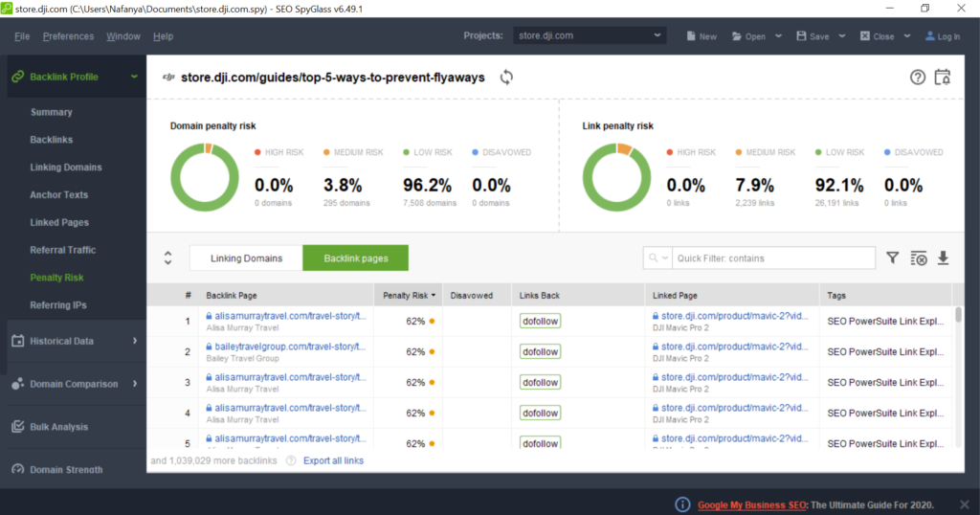Open Referral Traffic in the sidebar
The width and height of the screenshot is (980, 515).
pos(62,250)
